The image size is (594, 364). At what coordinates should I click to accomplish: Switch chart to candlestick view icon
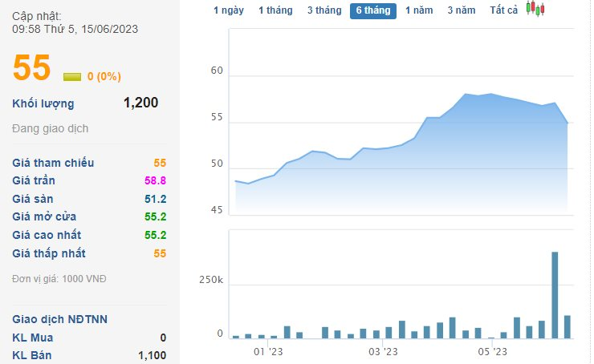coord(535,9)
